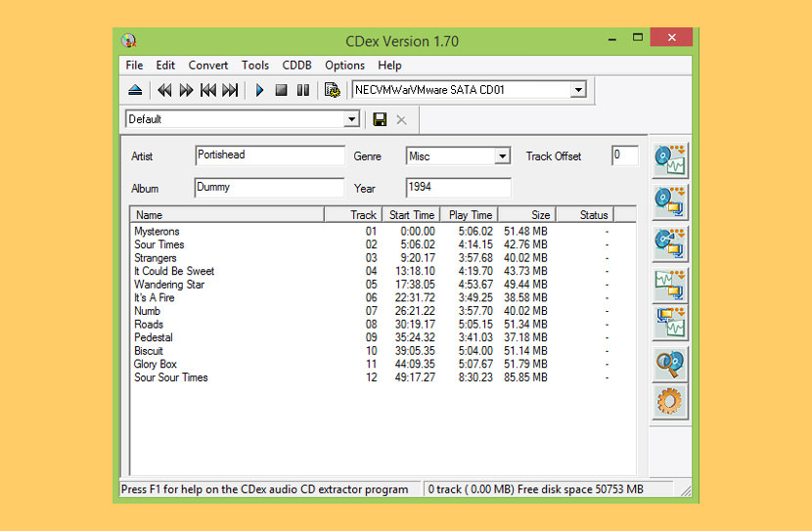Sort by the Track column header
Screen dimensions: 812x531
[x=353, y=215]
